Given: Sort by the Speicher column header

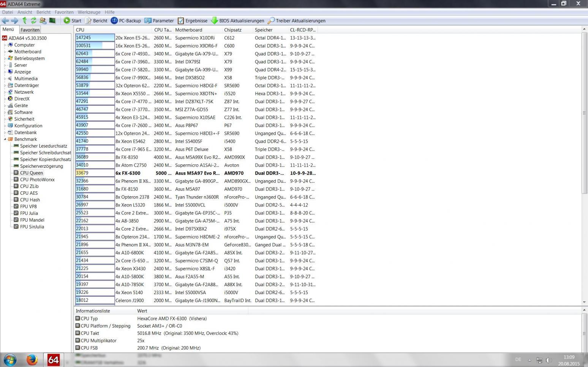Looking at the screenshot, I should pos(270,30).
